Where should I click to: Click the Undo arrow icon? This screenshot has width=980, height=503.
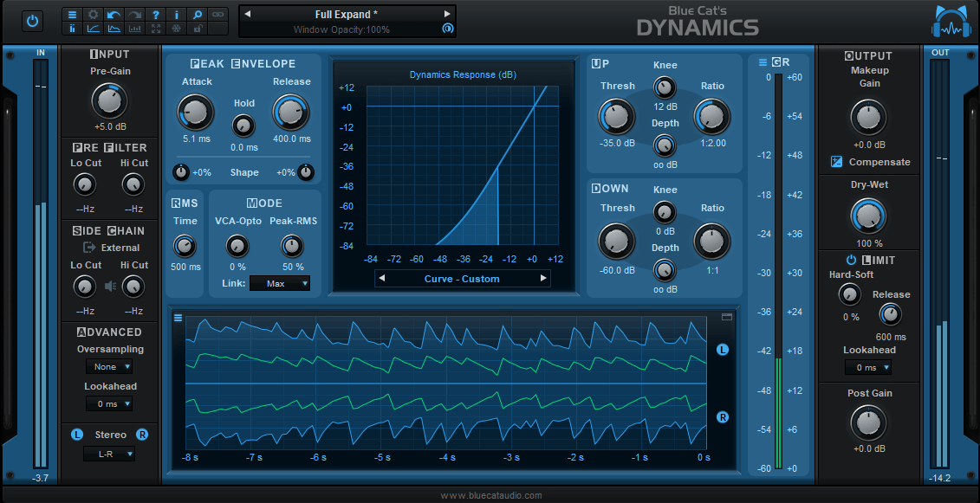114,14
